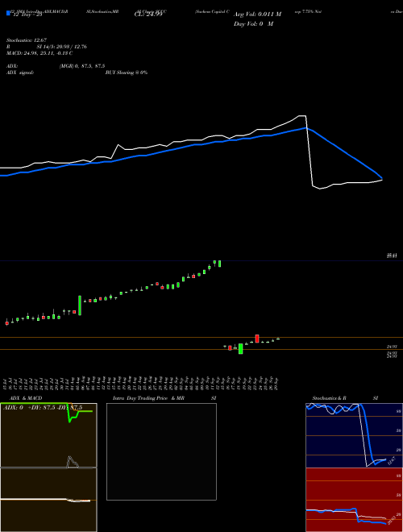The image size is (403, 532).
Task: Click the tall green candlestick near 01 Aug
Action: point(80,305)
